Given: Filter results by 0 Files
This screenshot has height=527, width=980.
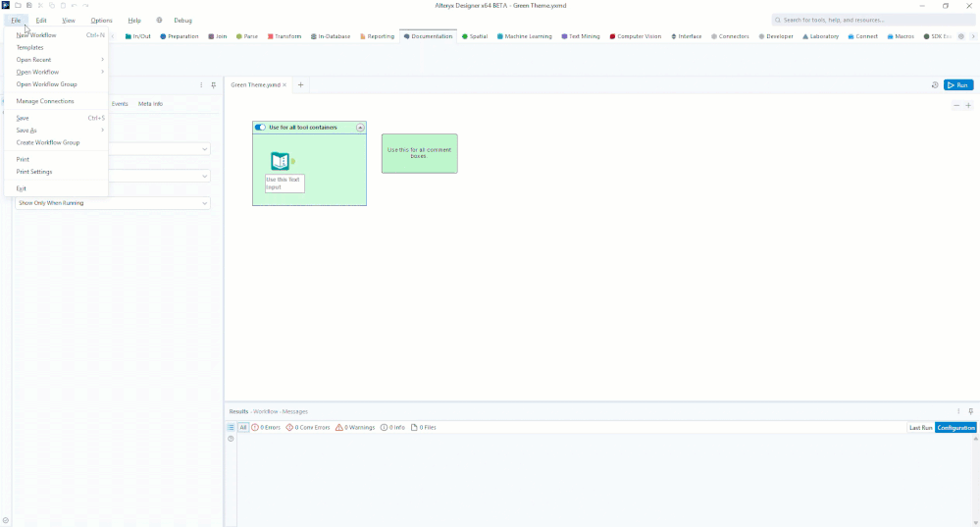Looking at the screenshot, I should (x=423, y=428).
